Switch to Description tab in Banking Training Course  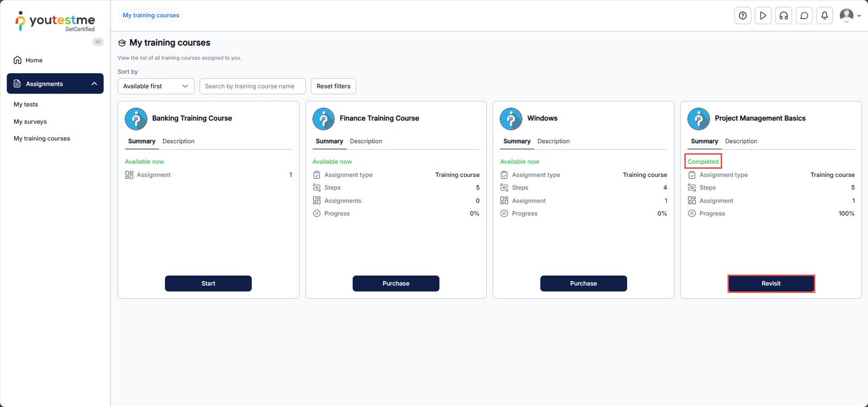pos(178,141)
